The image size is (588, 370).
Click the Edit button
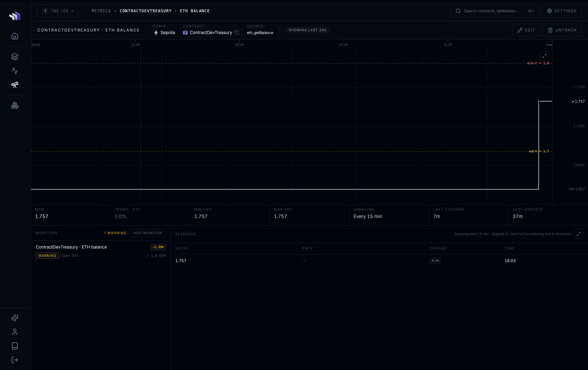tap(526, 30)
